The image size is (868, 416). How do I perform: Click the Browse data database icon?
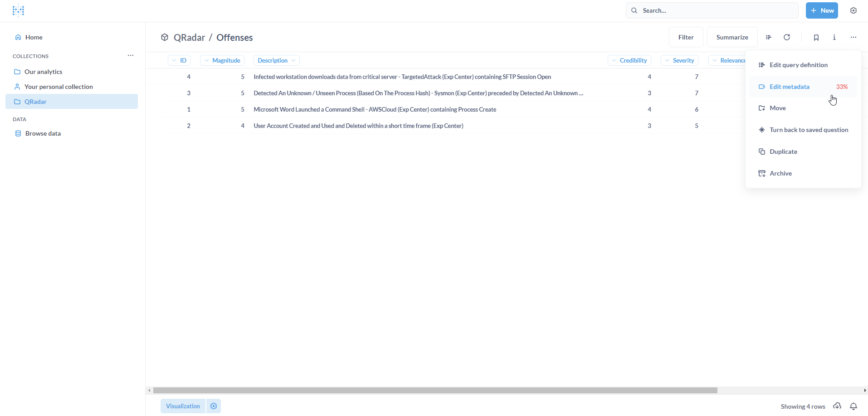pos(18,133)
